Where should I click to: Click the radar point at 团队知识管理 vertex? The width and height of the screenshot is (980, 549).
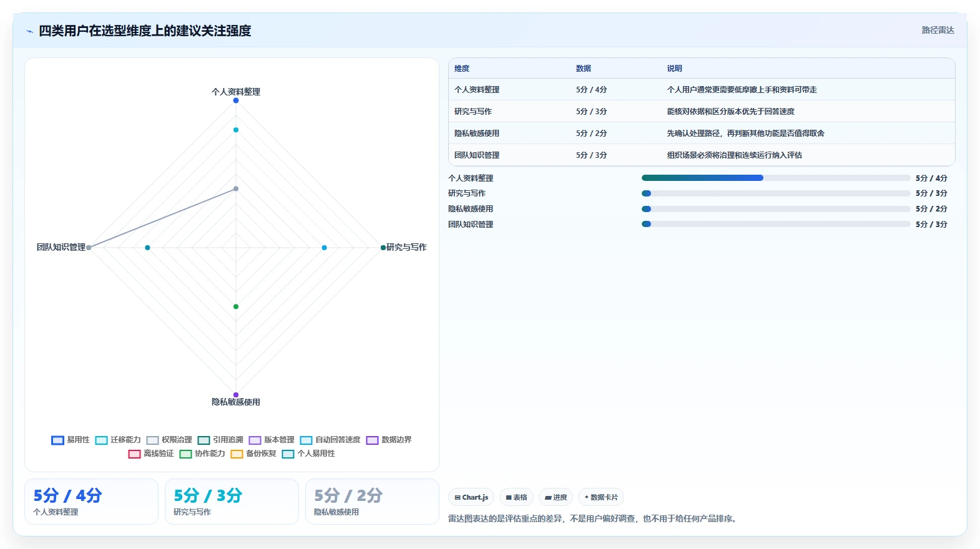tap(89, 248)
